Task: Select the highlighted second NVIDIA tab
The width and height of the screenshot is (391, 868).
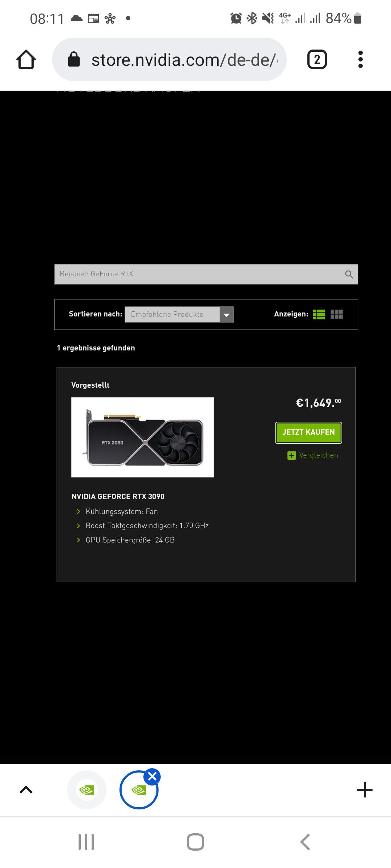Action: pyautogui.click(x=139, y=790)
